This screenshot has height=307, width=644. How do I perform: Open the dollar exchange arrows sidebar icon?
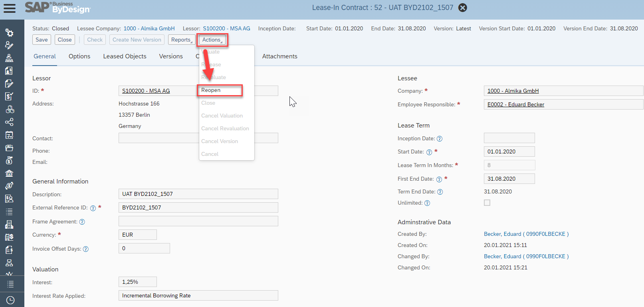9,186
